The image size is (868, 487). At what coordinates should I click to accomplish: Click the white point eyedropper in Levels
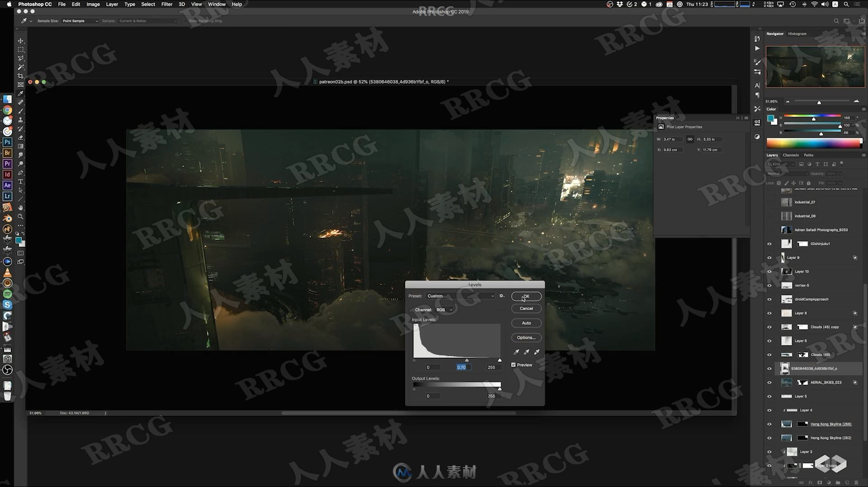pyautogui.click(x=537, y=352)
